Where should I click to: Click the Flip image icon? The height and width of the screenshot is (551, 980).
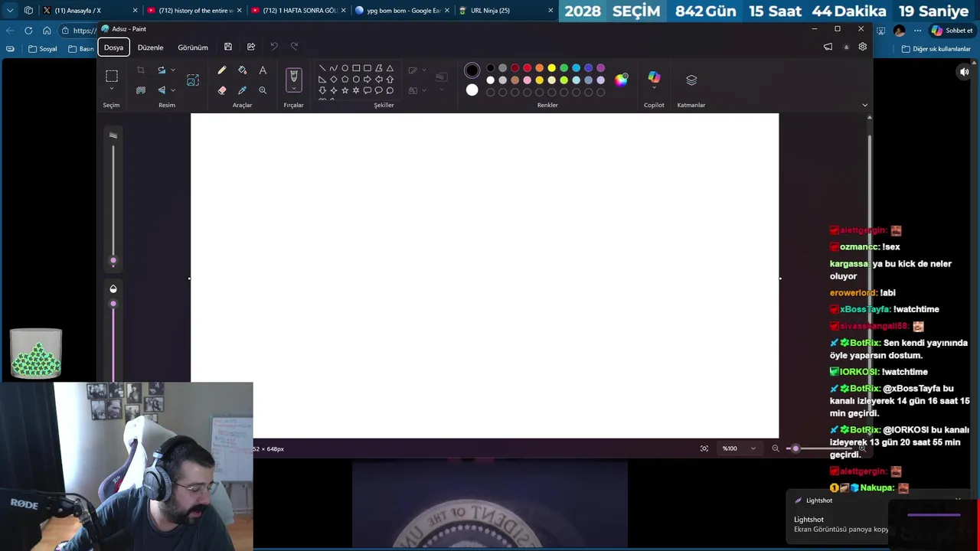(x=162, y=90)
